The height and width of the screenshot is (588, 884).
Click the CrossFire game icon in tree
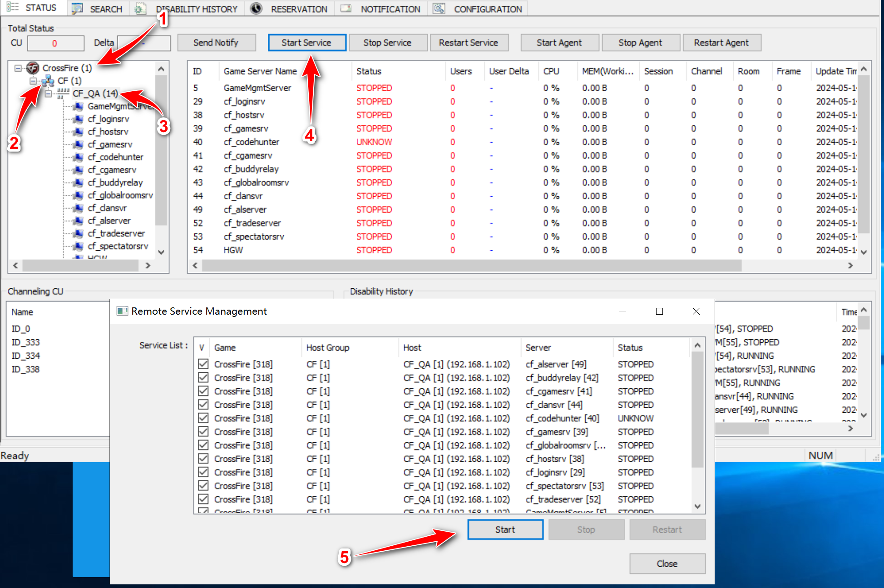pyautogui.click(x=33, y=68)
